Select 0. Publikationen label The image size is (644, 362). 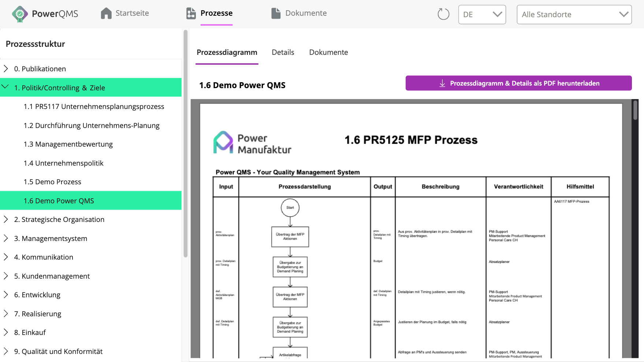click(40, 69)
